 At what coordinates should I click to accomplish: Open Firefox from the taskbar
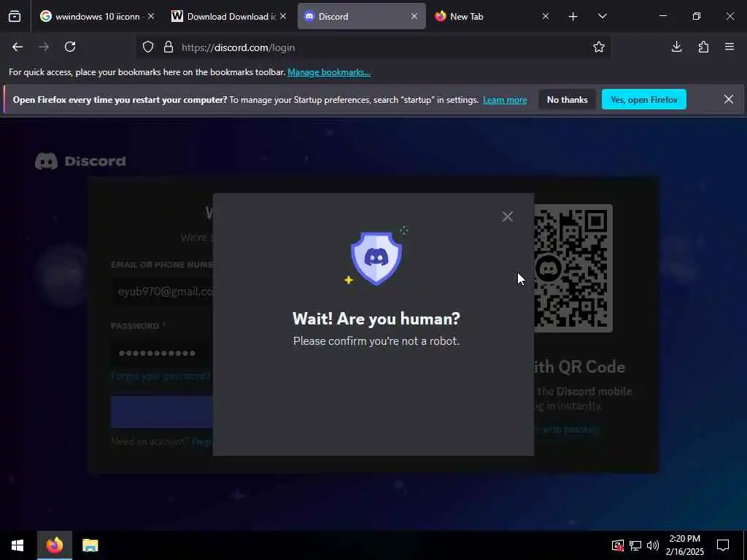click(54, 545)
